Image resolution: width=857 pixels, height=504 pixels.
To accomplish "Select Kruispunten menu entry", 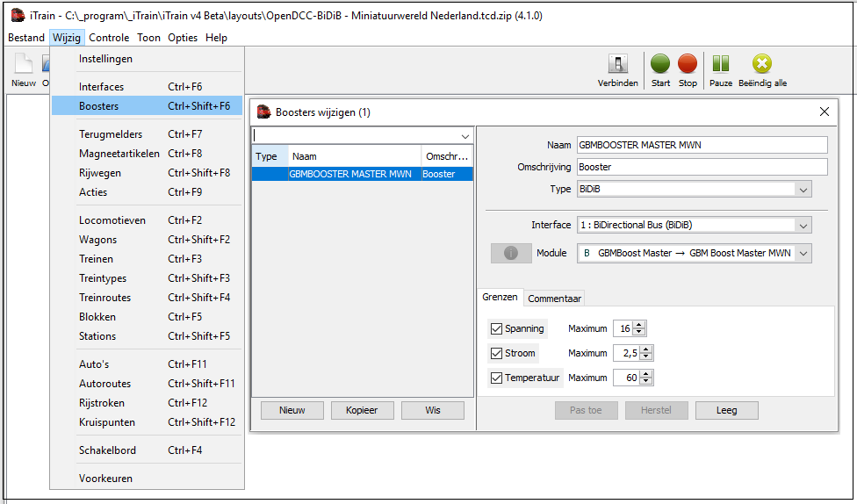I will tap(147, 422).
